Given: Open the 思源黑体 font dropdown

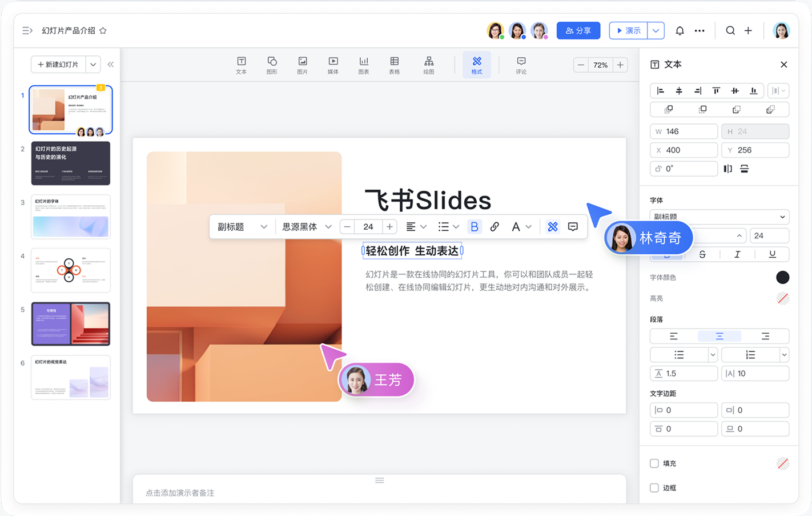Looking at the screenshot, I should [307, 227].
